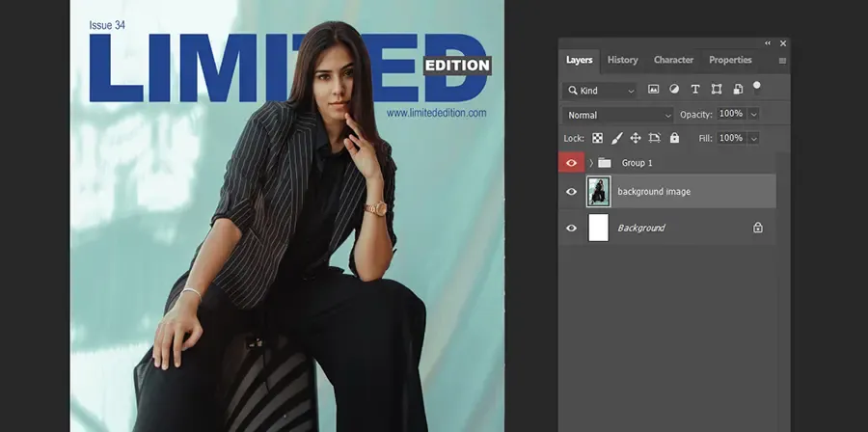Click the background image layer name
This screenshot has height=432, width=868.
pos(654,191)
